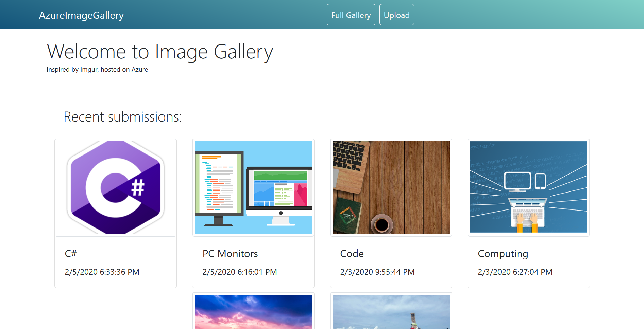Select the C# card title
644x329 pixels.
(x=71, y=254)
